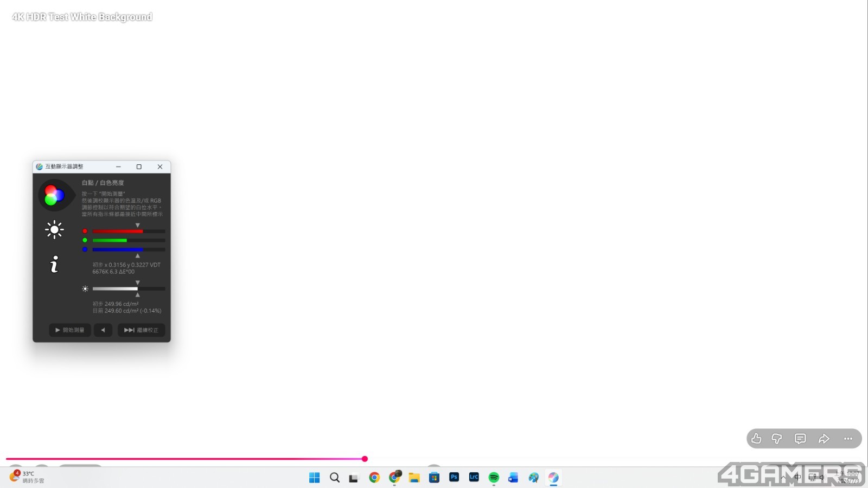Image resolution: width=868 pixels, height=488 pixels.
Task: Open the three-dot more options menu
Action: coord(848,439)
